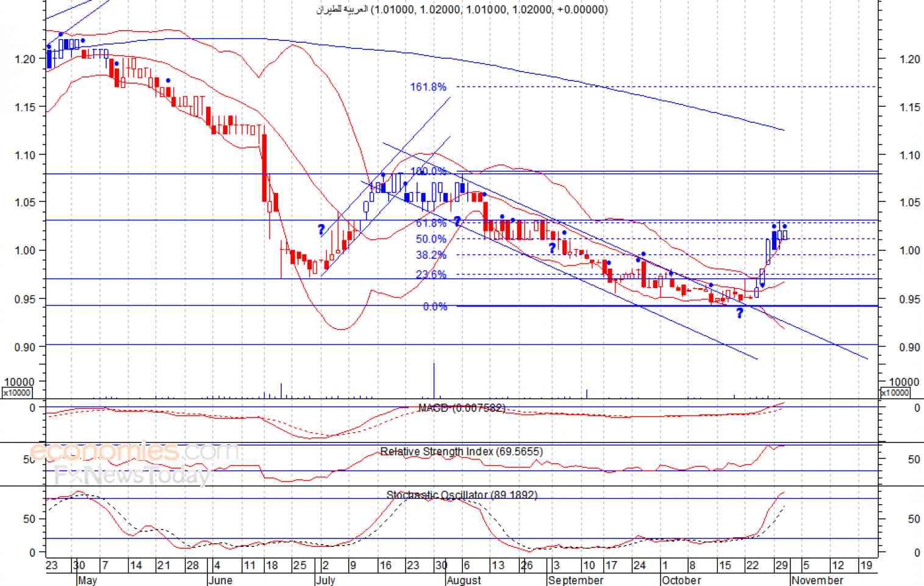Click the 161.8% Fibonacci level label

point(428,87)
